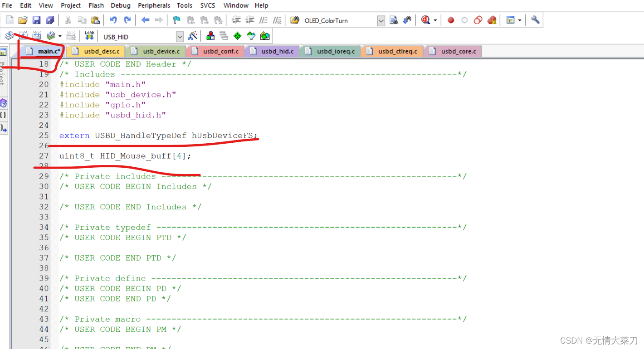Switch to the Functions {} side tab
The image size is (644, 349).
pos(3,115)
